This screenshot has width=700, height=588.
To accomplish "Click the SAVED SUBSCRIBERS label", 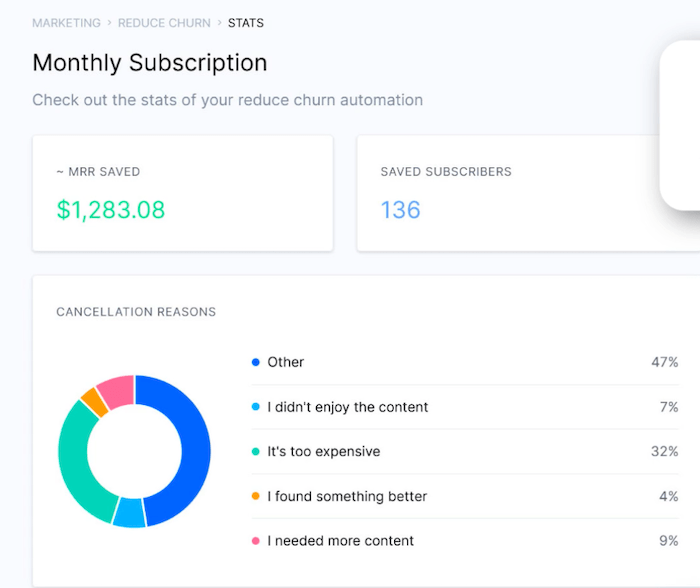I will click(x=446, y=172).
